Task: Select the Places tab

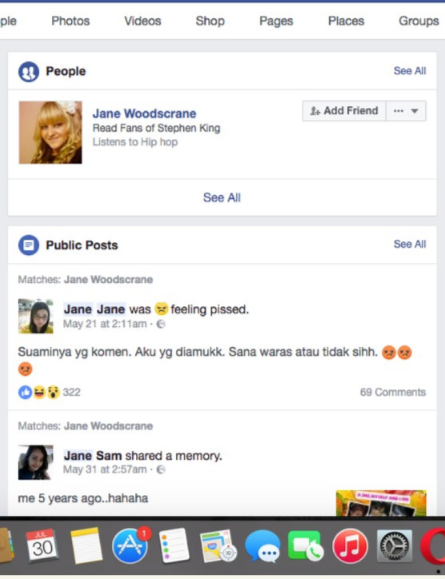Action: point(346,21)
